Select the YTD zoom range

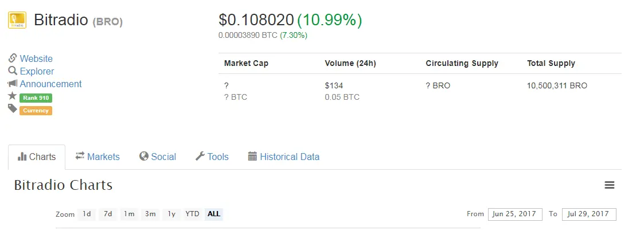pos(192,214)
